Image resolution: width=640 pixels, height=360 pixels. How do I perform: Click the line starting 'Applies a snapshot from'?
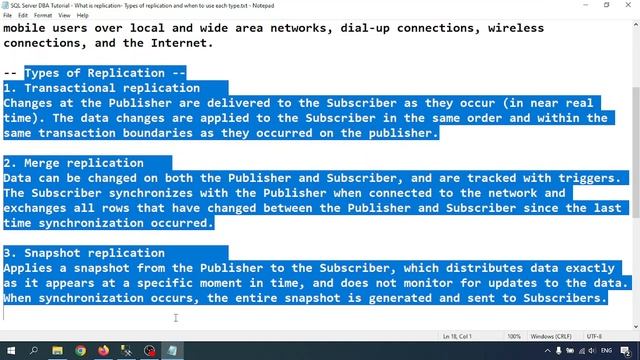point(309,268)
